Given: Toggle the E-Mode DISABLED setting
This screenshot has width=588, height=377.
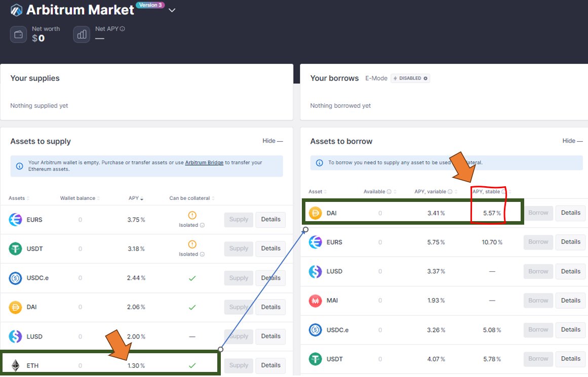Looking at the screenshot, I should click(x=410, y=78).
